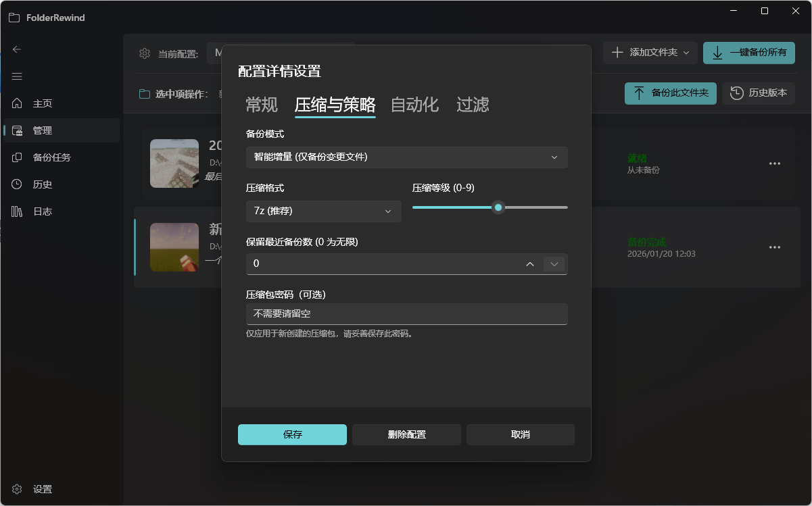Click the 压缩包密码 input field
This screenshot has height=506, width=812.
[x=406, y=313]
